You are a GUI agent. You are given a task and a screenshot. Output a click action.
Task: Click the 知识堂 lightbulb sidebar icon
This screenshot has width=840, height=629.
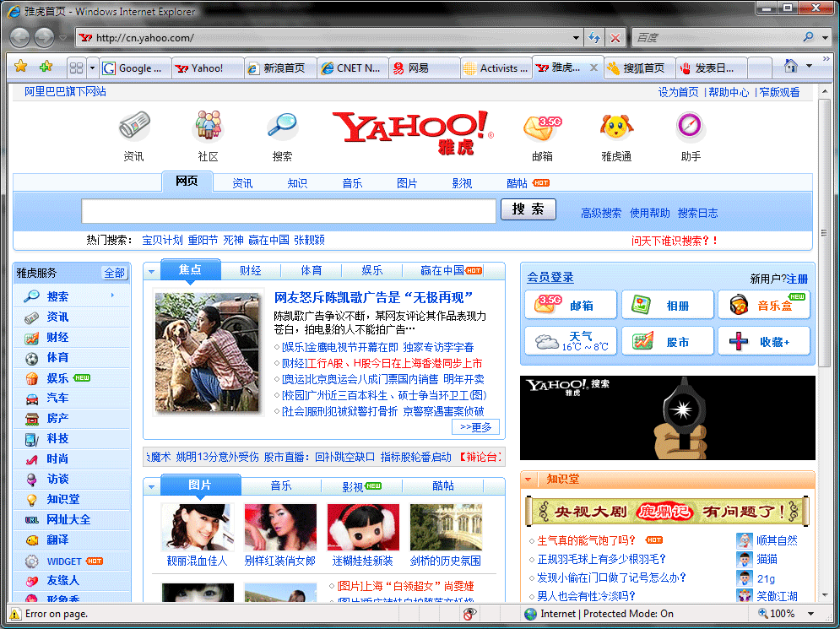pyautogui.click(x=31, y=499)
